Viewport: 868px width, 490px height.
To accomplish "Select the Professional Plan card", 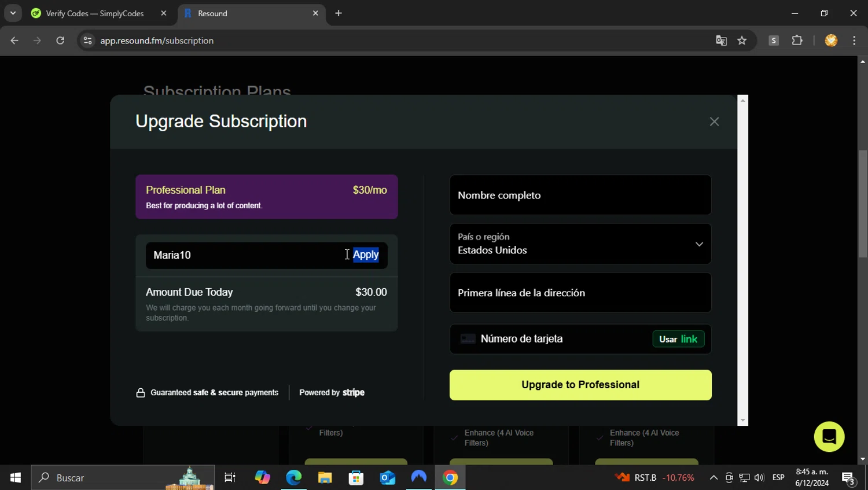I will click(267, 197).
